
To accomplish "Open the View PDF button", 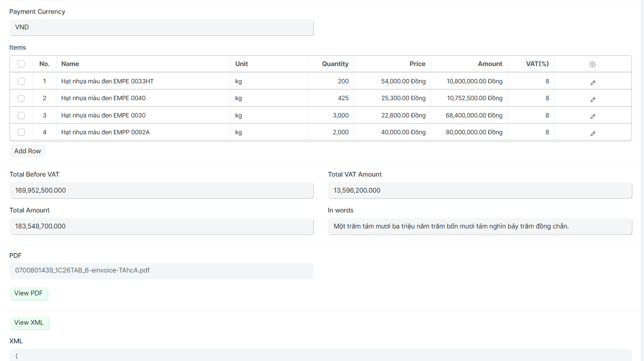I will point(28,293).
